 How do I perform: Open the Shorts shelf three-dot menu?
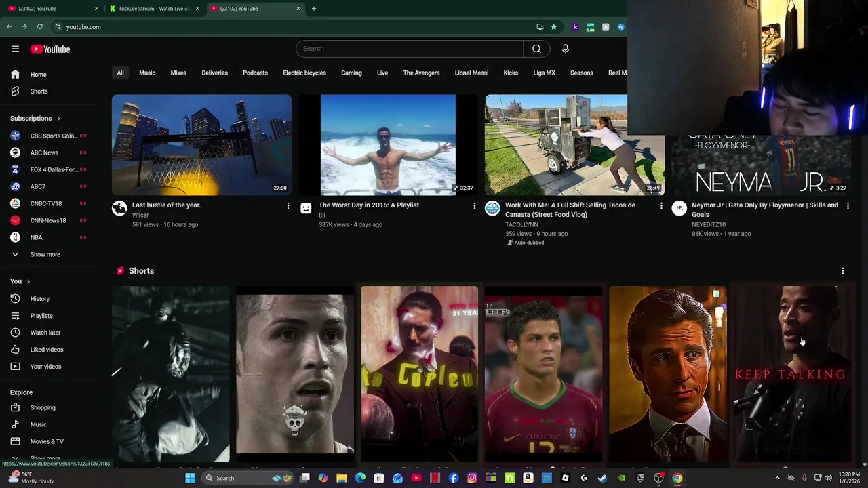843,271
